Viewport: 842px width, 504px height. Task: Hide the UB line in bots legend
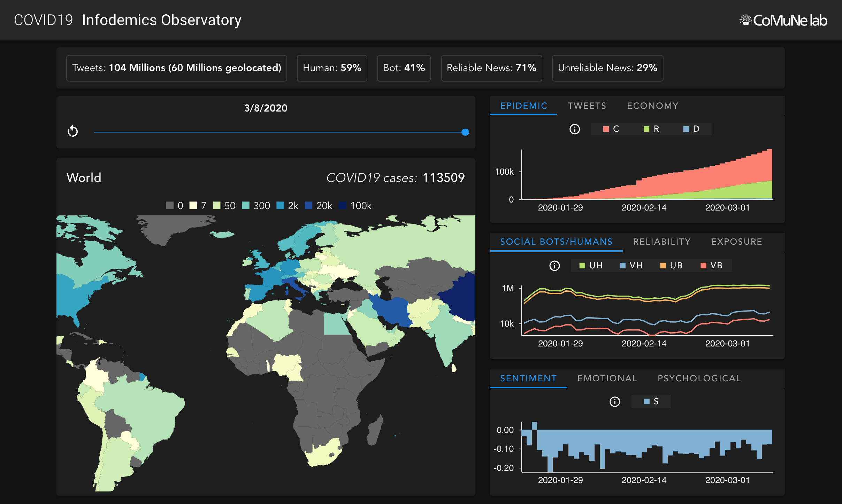671,266
